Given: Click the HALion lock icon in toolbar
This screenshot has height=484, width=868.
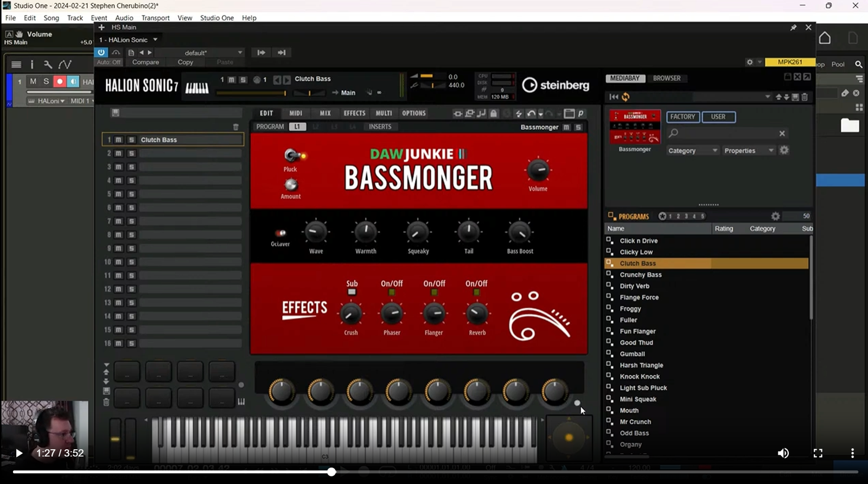Looking at the screenshot, I should point(494,113).
